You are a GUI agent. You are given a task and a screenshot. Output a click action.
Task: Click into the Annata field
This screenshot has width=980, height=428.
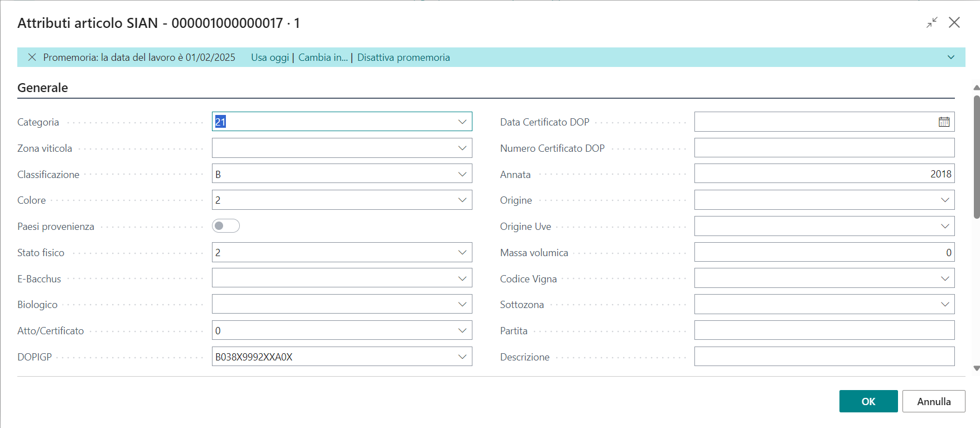pyautogui.click(x=824, y=174)
